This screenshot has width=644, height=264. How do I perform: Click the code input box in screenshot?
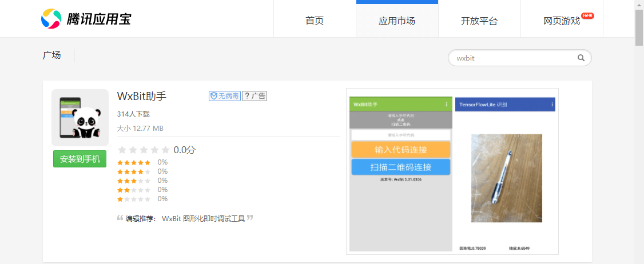[x=401, y=135]
